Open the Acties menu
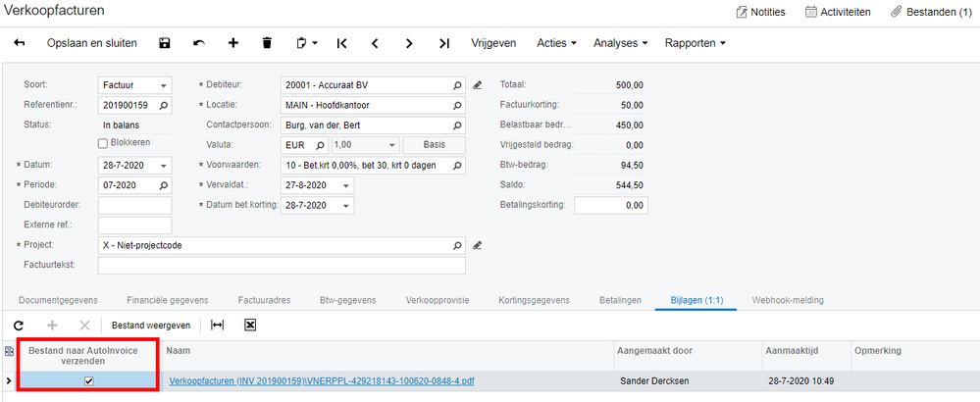Viewport: 980px width, 402px height. (556, 43)
